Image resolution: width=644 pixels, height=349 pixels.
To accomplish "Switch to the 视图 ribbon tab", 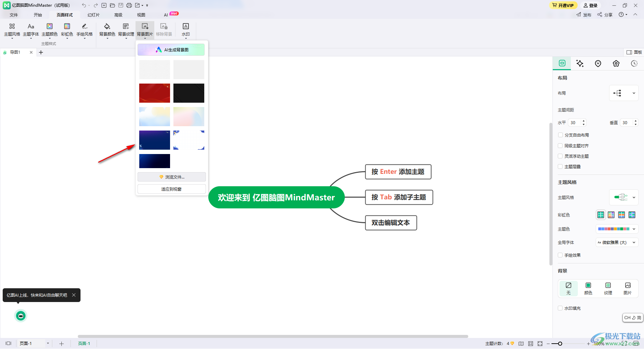I will coord(141,15).
